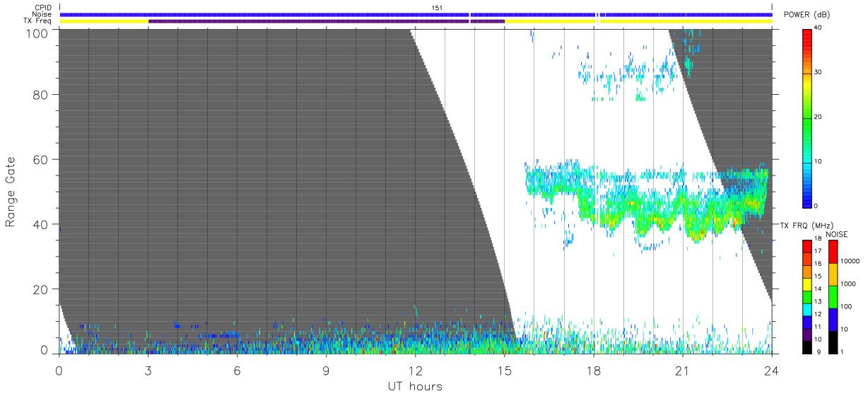This screenshot has width=868, height=401.
Task: Click the 10000 tick on NOISE scale
Action: coord(850,262)
